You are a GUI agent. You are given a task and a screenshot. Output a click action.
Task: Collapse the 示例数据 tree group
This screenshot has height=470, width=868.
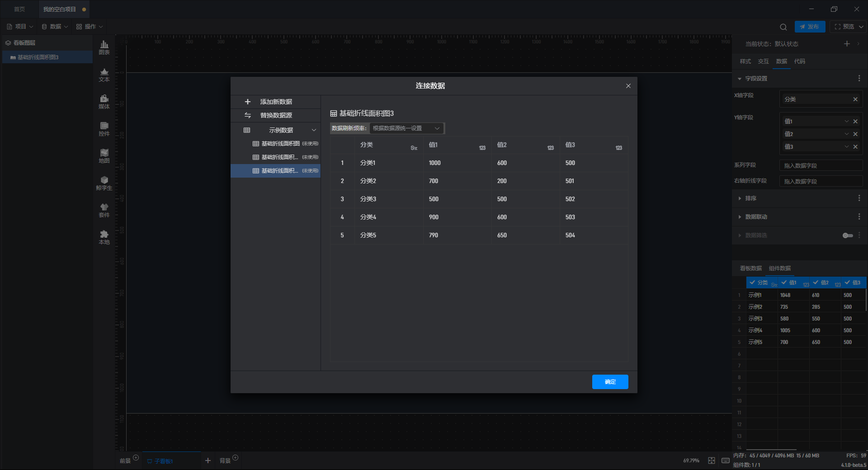[314, 130]
